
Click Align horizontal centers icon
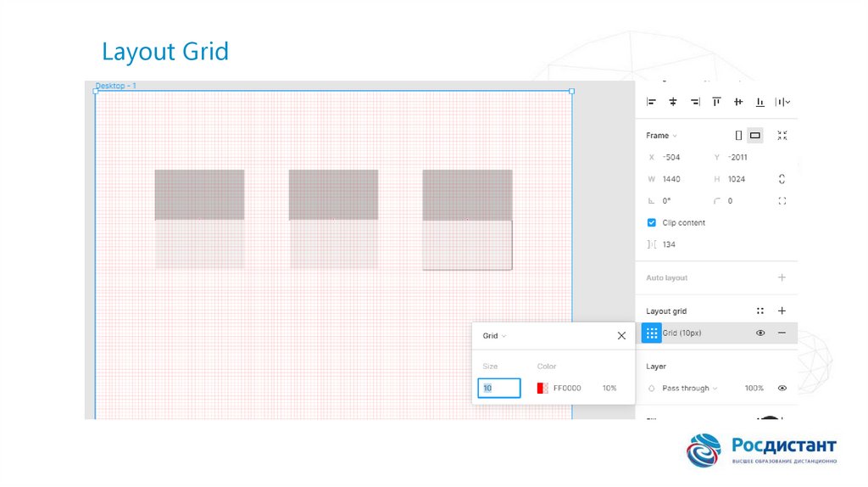click(673, 102)
